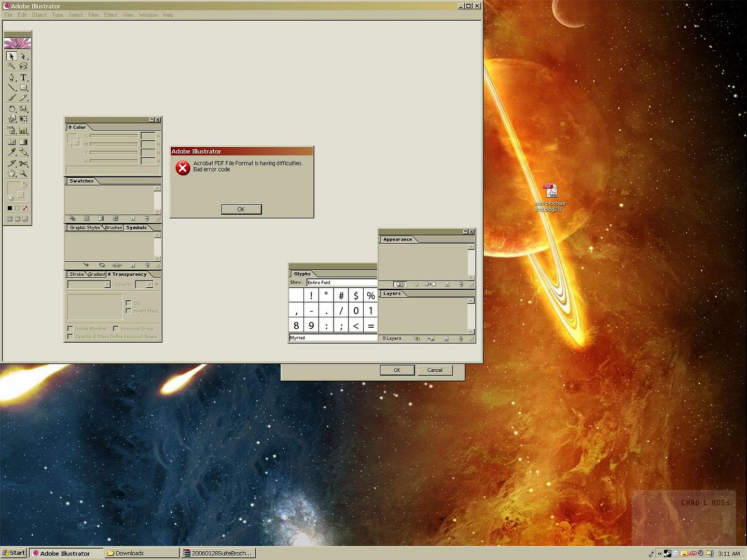
Task: Select the dollar sign glyph
Action: (x=356, y=296)
